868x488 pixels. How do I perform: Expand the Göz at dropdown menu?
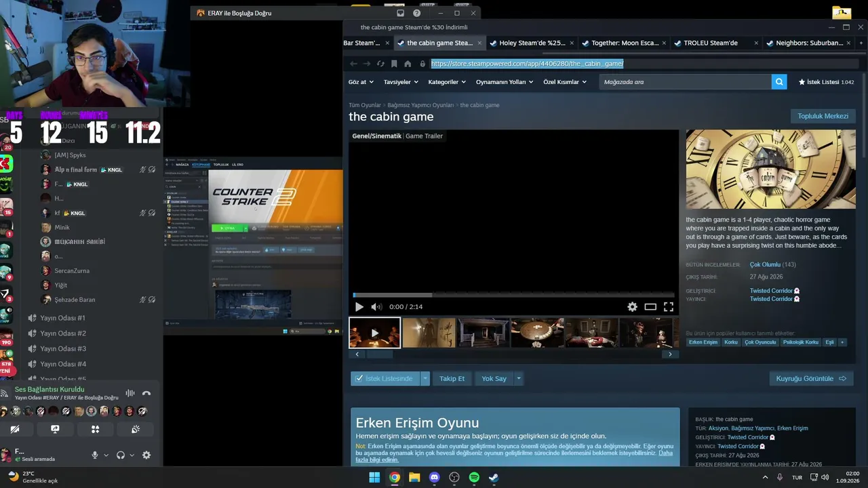point(361,82)
